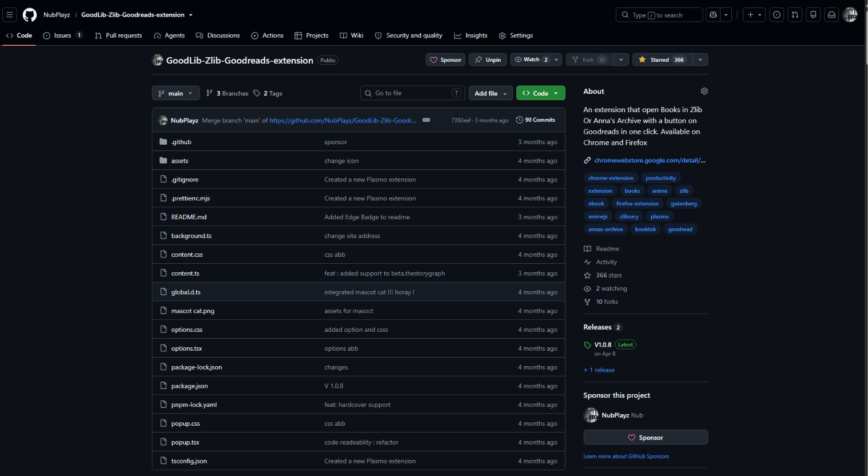This screenshot has width=868, height=476.
Task: Expand the repository name dropdown in header
Action: (x=190, y=15)
